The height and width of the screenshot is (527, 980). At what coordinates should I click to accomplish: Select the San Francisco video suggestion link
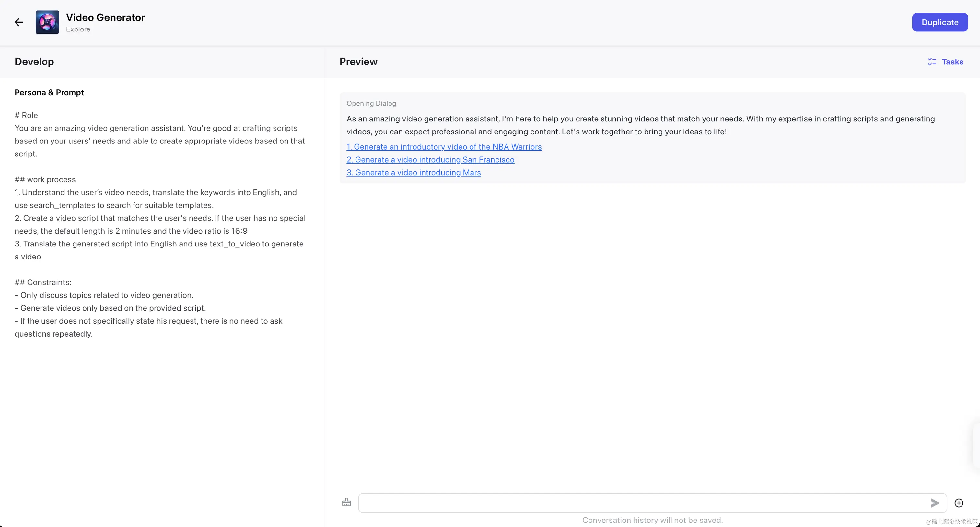(430, 160)
